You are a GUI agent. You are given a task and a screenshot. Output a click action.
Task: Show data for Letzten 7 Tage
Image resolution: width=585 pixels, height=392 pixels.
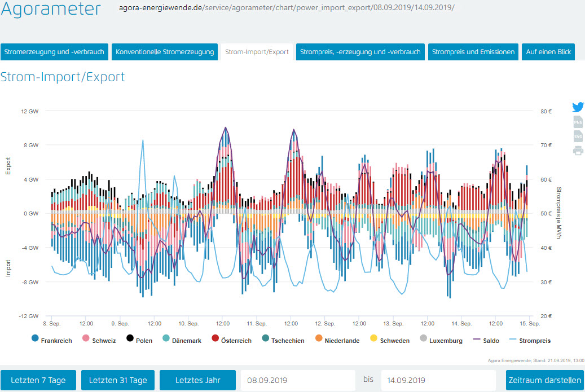(x=38, y=380)
